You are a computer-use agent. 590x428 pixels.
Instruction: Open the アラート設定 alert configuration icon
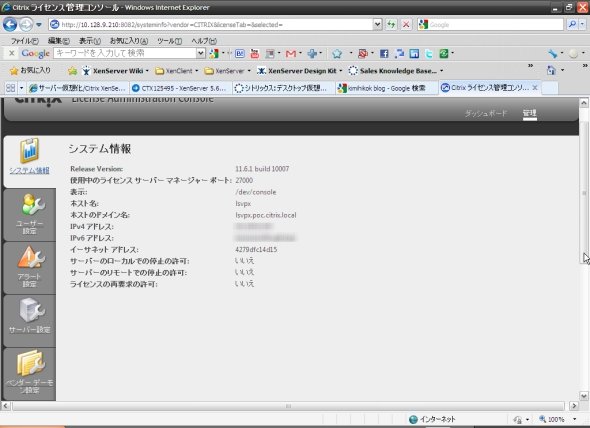coord(31,257)
